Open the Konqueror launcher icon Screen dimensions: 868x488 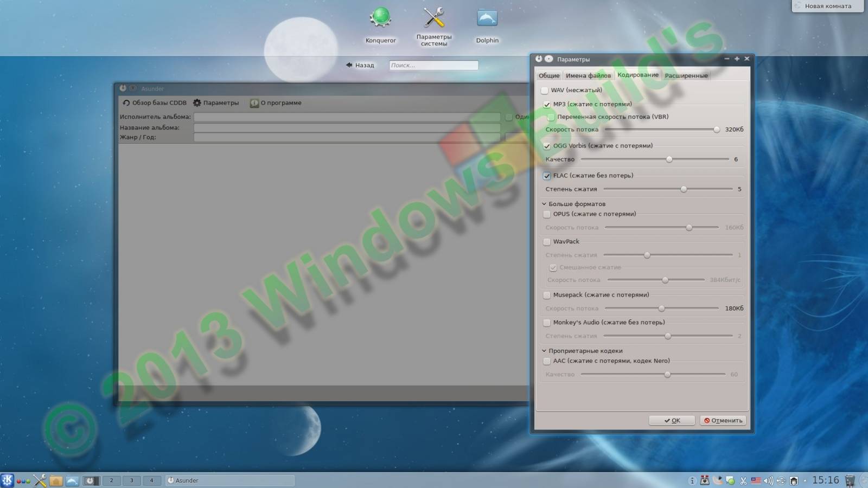point(380,18)
